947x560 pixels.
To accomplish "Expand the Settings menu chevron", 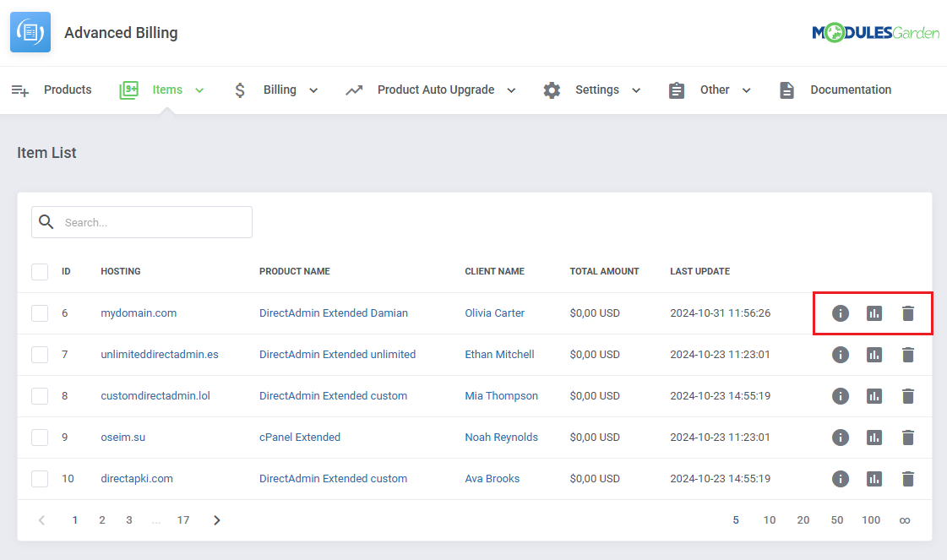I will point(636,90).
